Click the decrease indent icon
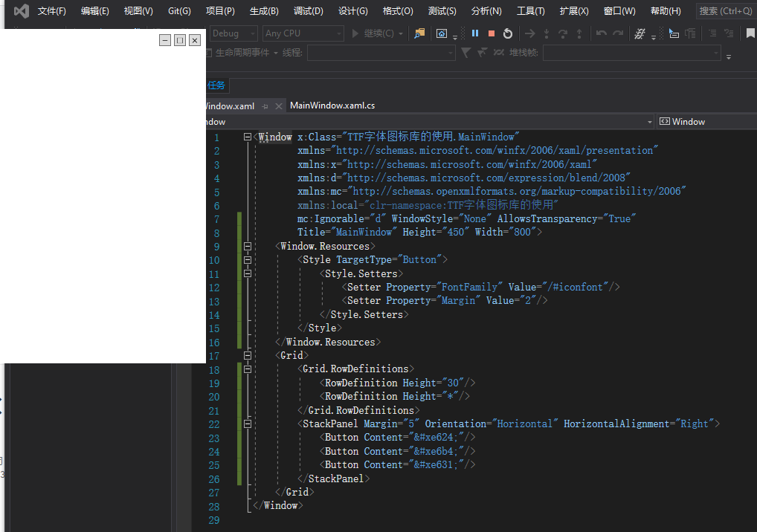The width and height of the screenshot is (757, 532). tap(712, 33)
